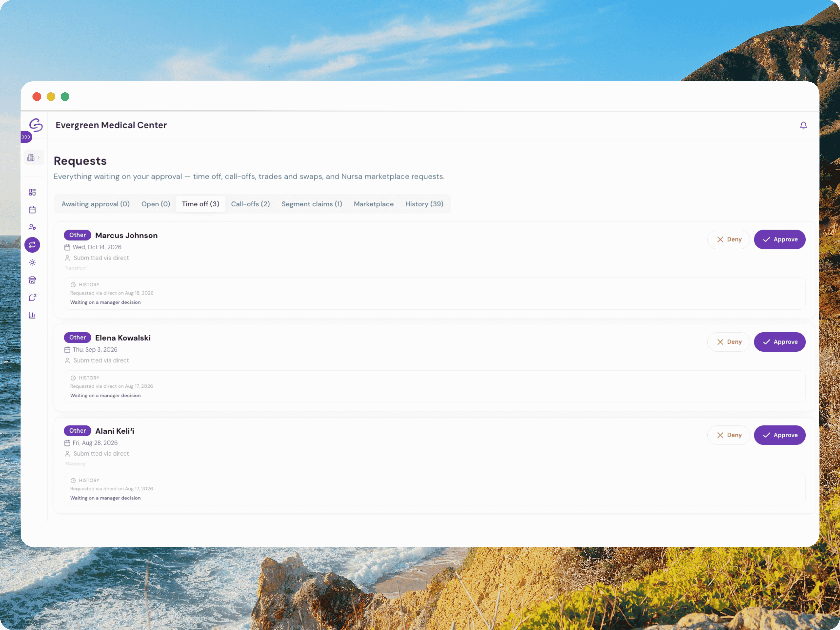Close the window with the red button
840x630 pixels.
point(37,97)
